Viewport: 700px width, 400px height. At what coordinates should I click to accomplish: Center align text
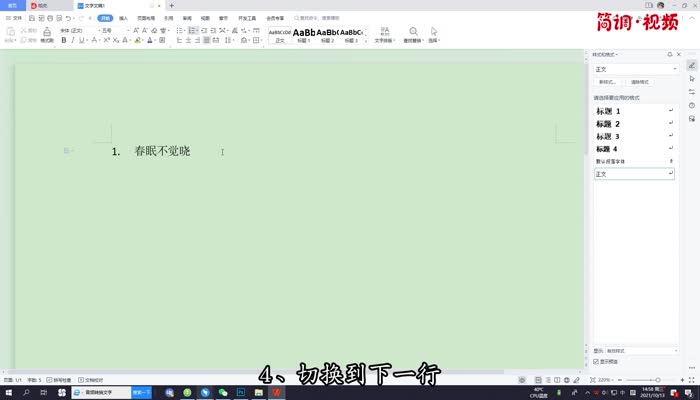(188, 40)
